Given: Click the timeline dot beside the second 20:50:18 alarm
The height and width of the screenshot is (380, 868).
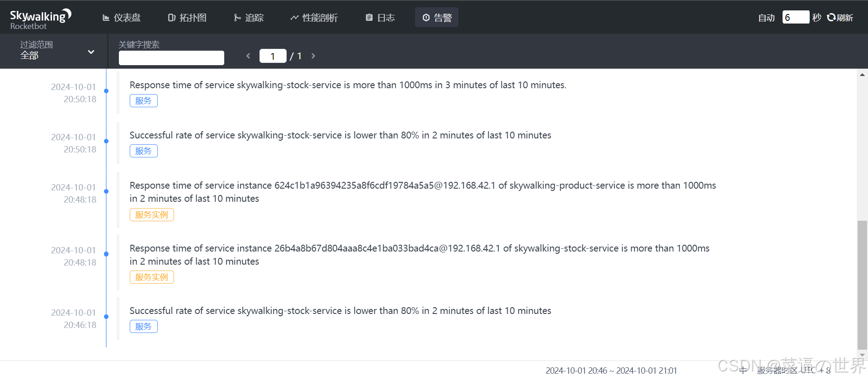Looking at the screenshot, I should point(106,141).
